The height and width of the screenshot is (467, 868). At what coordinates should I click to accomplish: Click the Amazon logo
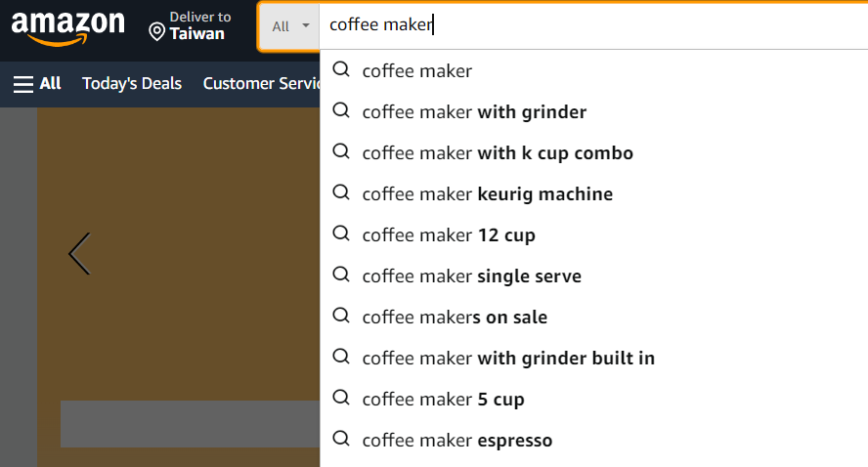click(x=67, y=26)
